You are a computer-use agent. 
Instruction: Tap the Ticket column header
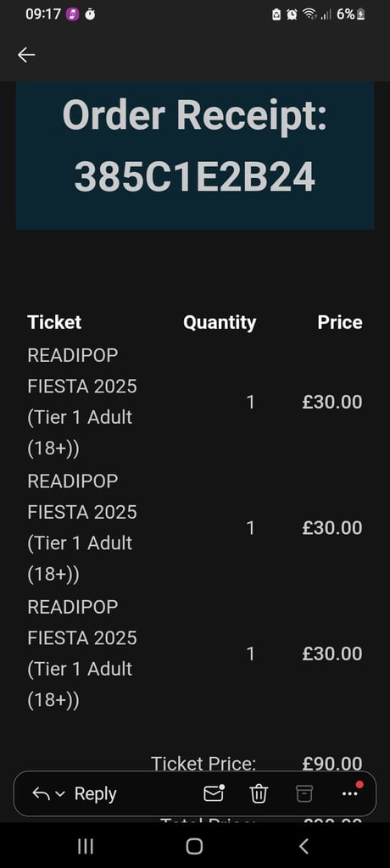pos(54,322)
